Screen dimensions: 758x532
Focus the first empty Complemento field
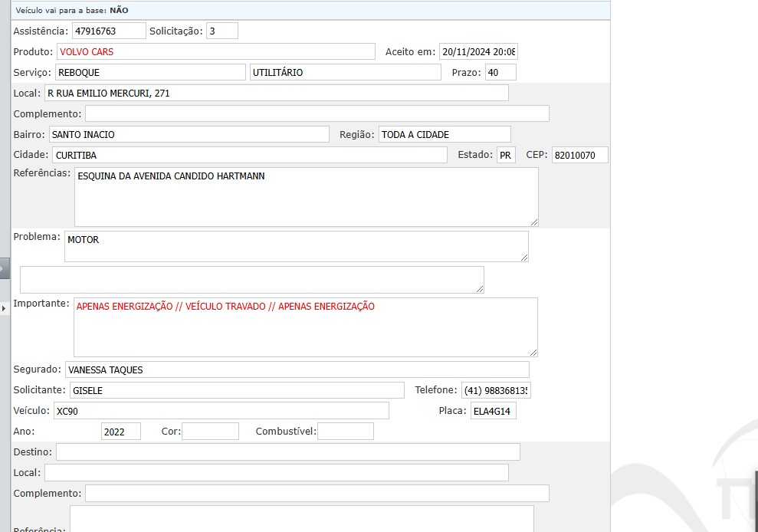[317, 113]
